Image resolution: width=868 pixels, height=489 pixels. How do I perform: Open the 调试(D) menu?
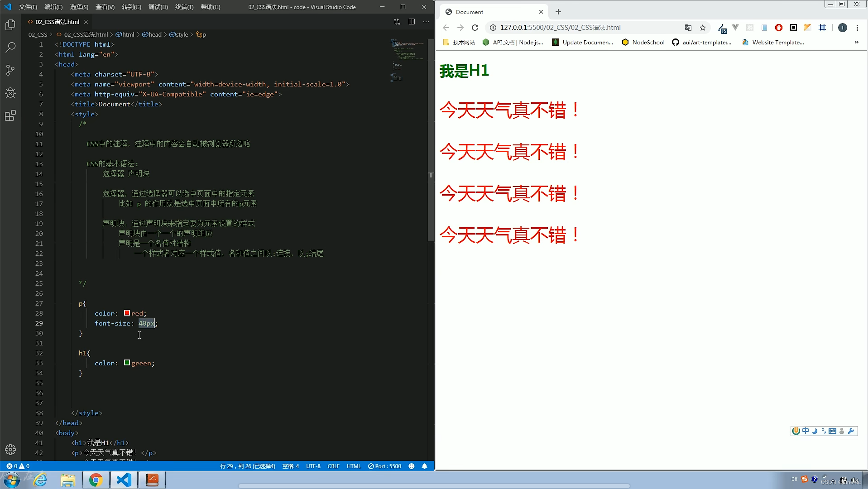(x=158, y=7)
